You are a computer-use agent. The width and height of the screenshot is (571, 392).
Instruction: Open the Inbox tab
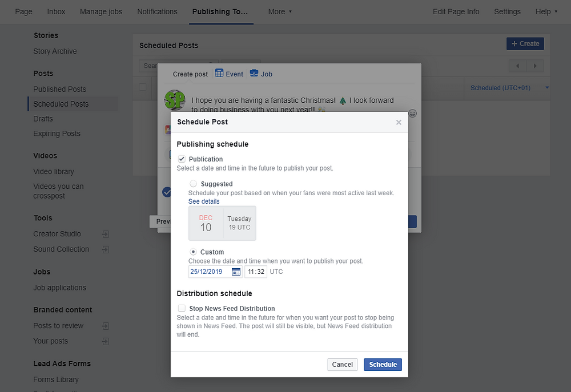tap(56, 11)
